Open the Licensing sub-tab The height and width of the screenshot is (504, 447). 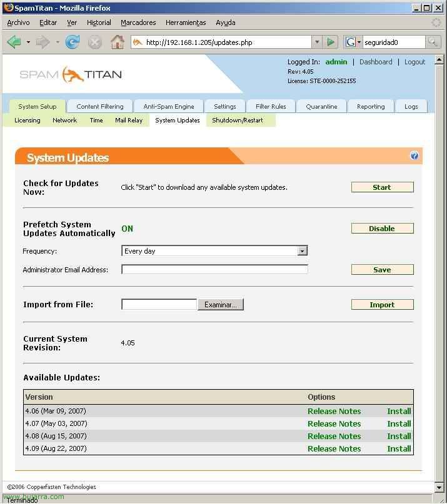pos(28,120)
